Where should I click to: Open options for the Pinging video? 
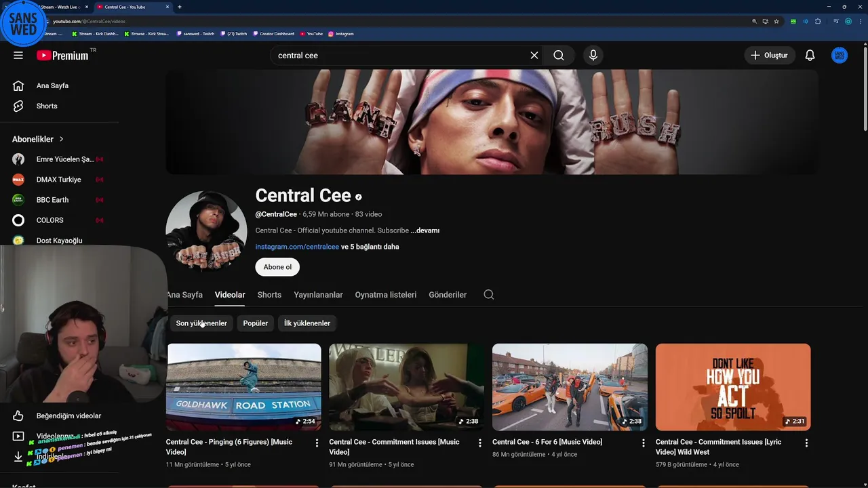click(317, 443)
